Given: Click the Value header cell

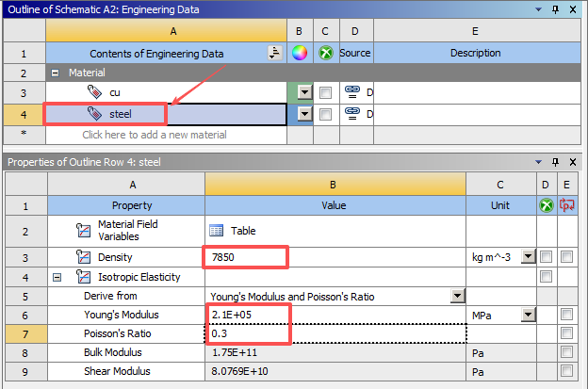Looking at the screenshot, I should (x=335, y=205).
